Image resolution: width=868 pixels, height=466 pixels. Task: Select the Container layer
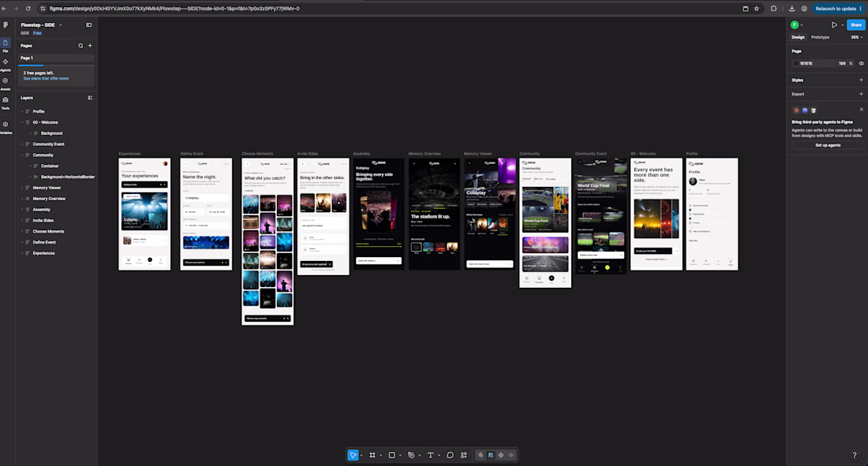click(x=50, y=166)
